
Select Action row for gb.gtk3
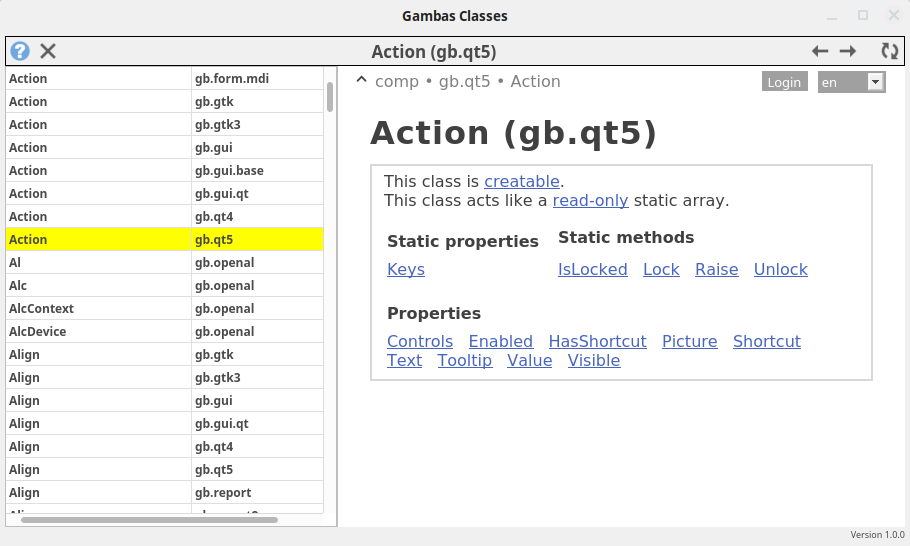(x=165, y=125)
